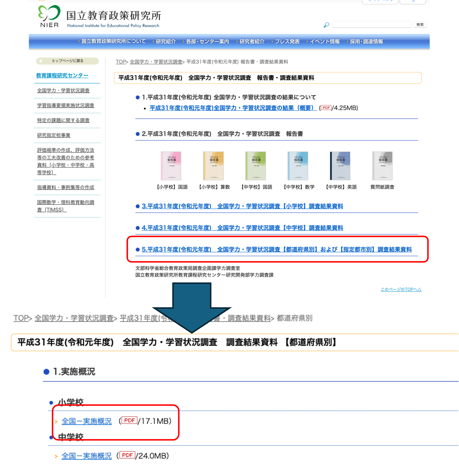
Task: Open 【中学校】英語 report cover thumbnail
Action: (340, 166)
